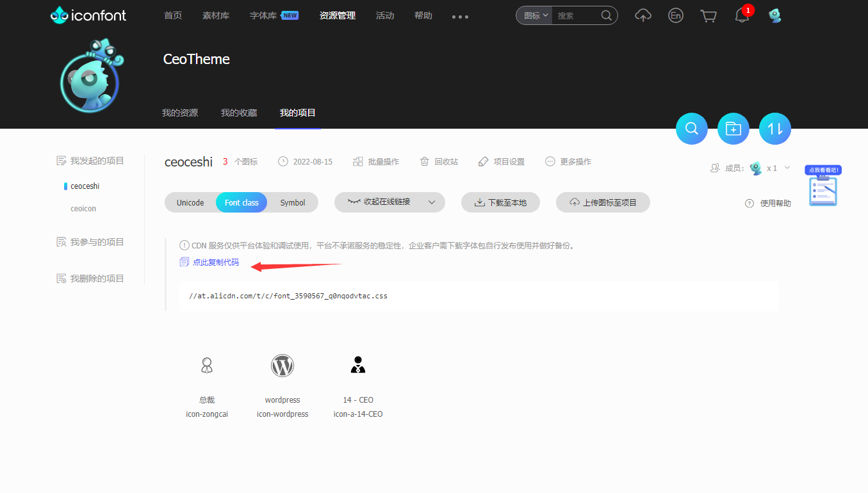This screenshot has height=493, width=868.
Task: Open the shopping cart
Action: (x=708, y=15)
